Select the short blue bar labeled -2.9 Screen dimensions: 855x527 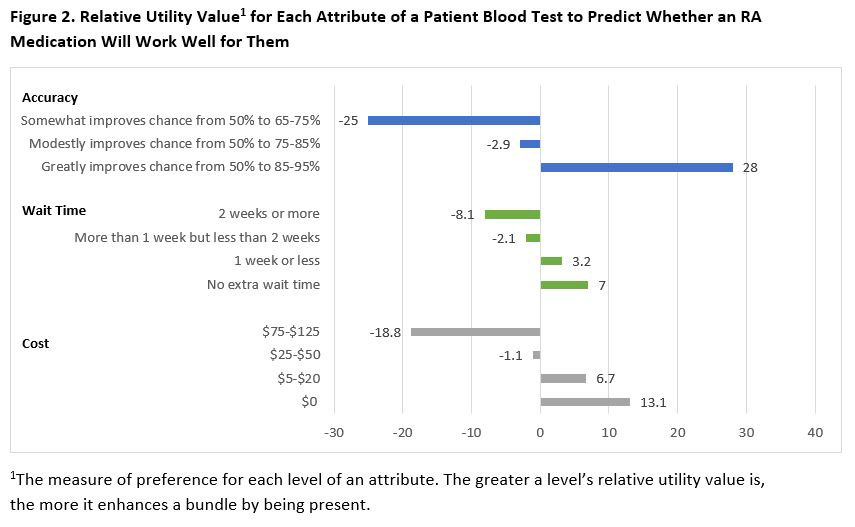530,144
